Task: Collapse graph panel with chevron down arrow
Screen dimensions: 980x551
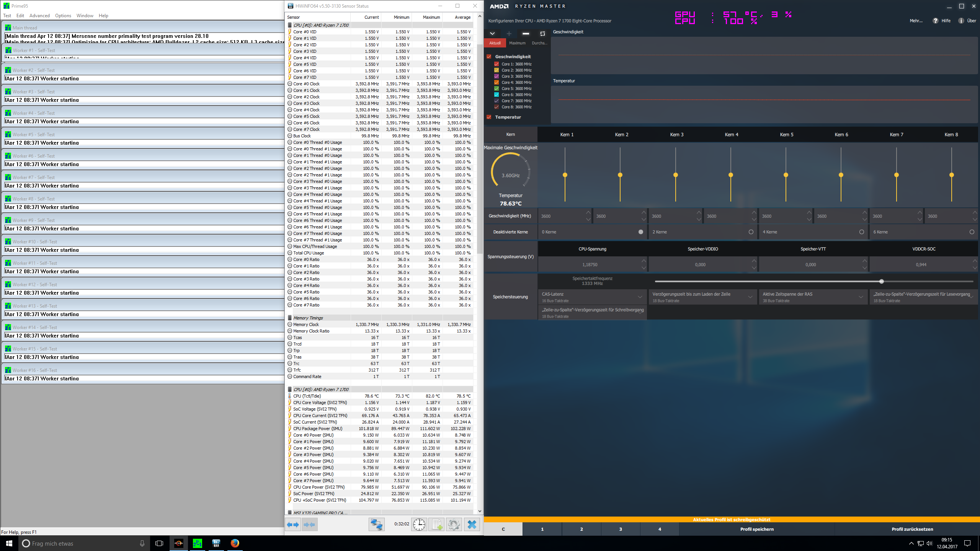Action: coord(492,34)
